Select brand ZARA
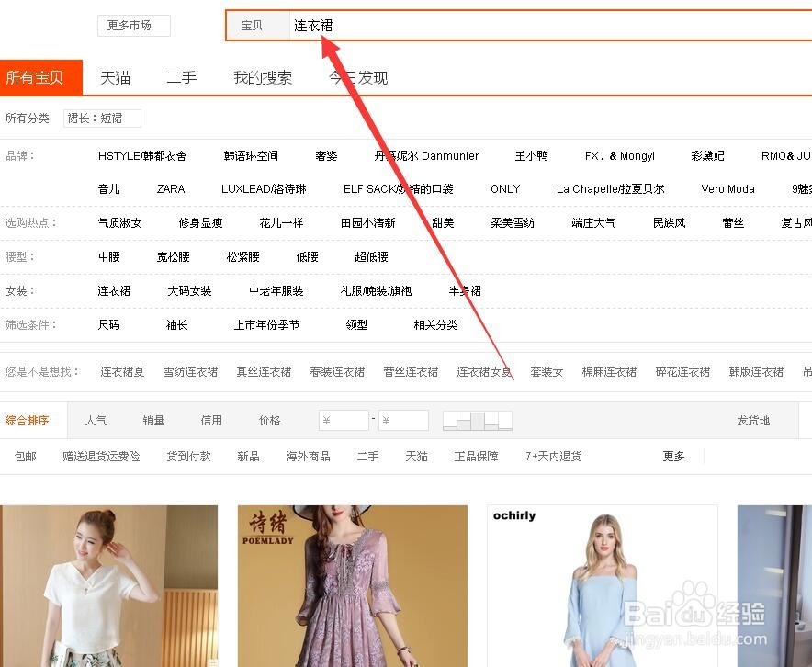This screenshot has height=667, width=812. pyautogui.click(x=171, y=189)
